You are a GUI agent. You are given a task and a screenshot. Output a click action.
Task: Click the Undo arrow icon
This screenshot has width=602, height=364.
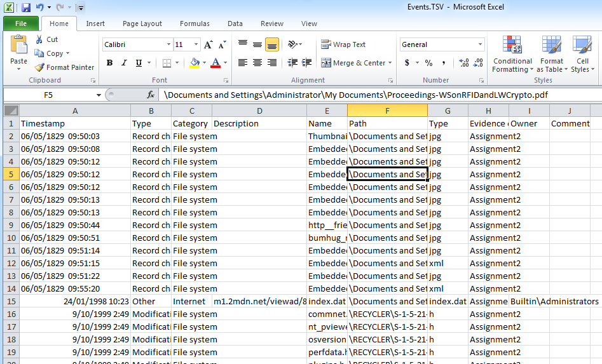39,7
